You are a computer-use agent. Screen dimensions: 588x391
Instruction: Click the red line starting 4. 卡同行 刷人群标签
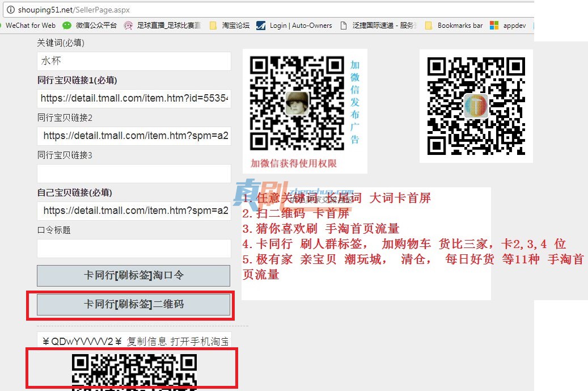pos(404,244)
